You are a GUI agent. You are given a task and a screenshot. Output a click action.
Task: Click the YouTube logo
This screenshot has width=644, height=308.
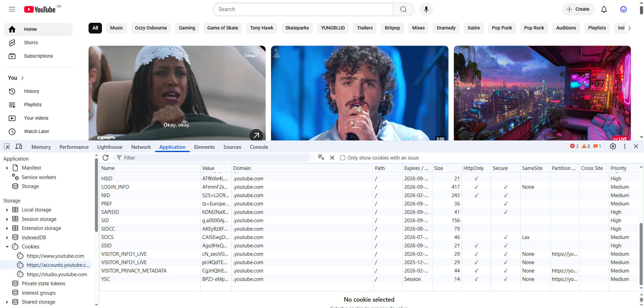(x=40, y=9)
